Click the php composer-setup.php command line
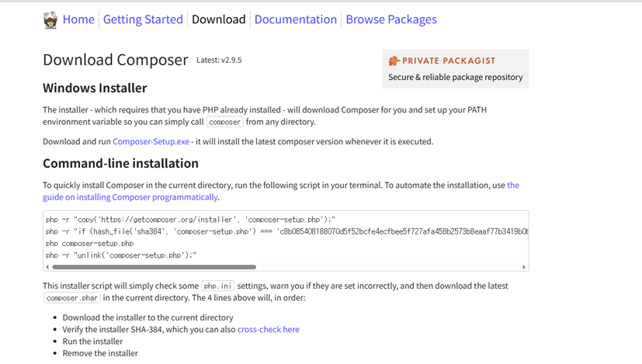The width and height of the screenshot is (642, 364). [89, 244]
